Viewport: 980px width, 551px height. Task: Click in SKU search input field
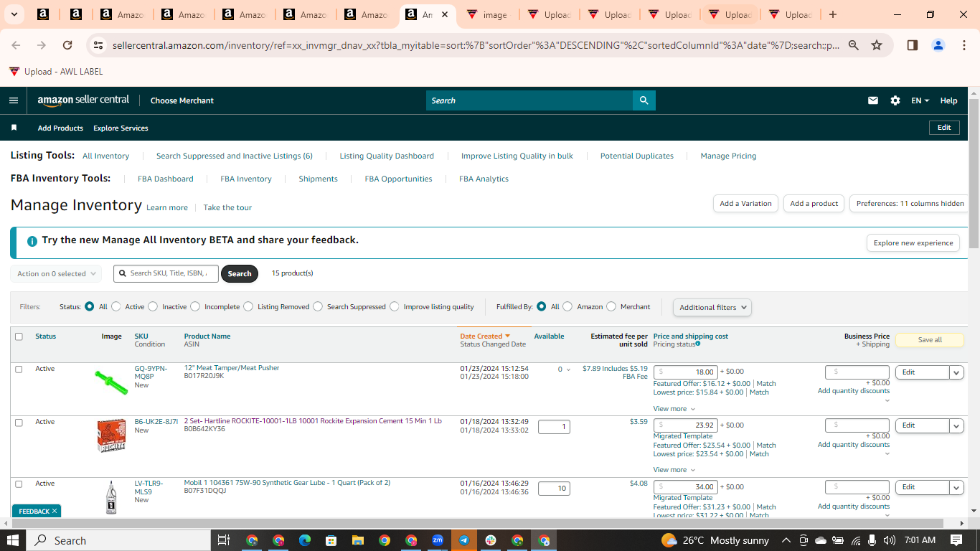(x=166, y=273)
